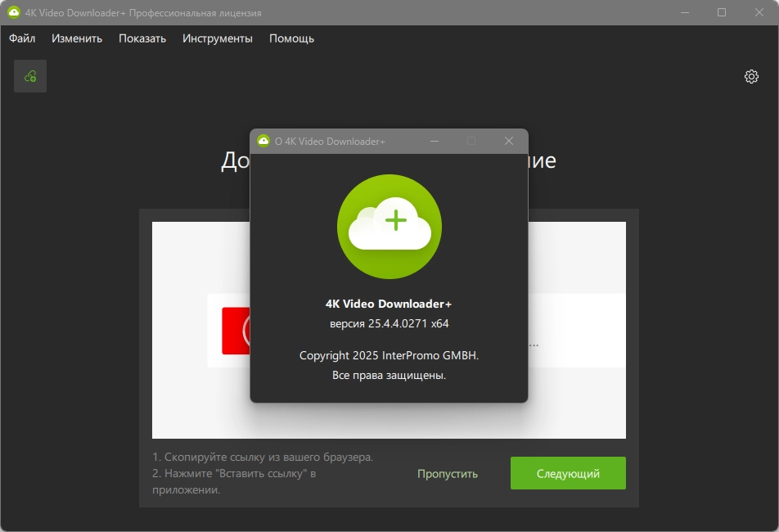This screenshot has width=779, height=532.
Task: Open the Изменить menu
Action: click(77, 38)
